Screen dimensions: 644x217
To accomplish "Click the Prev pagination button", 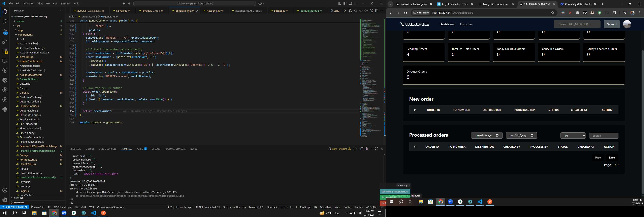I will pos(598,158).
